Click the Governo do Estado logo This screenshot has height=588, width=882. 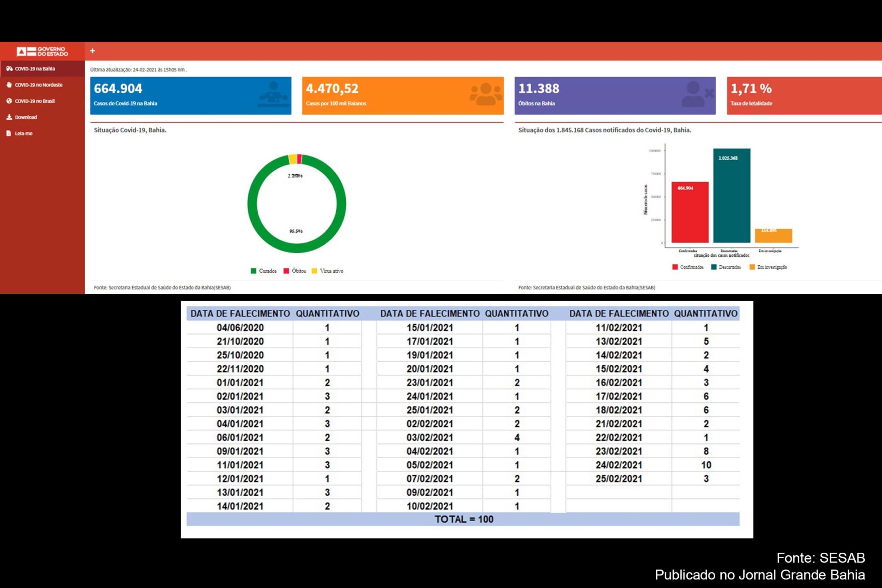(x=42, y=52)
